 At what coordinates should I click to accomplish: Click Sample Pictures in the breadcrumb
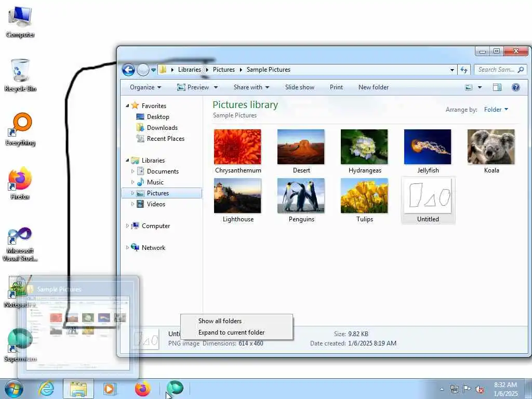pos(269,70)
